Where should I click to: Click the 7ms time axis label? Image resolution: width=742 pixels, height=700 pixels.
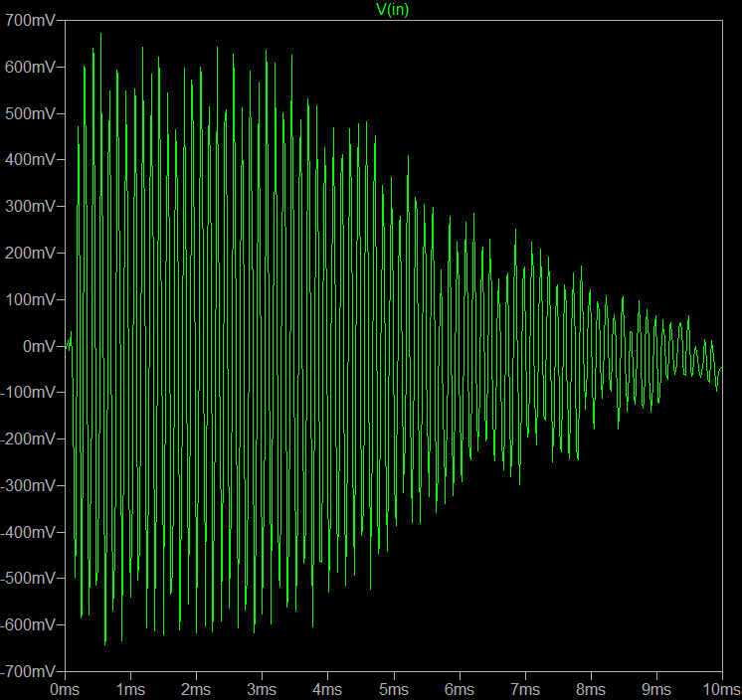point(525,690)
